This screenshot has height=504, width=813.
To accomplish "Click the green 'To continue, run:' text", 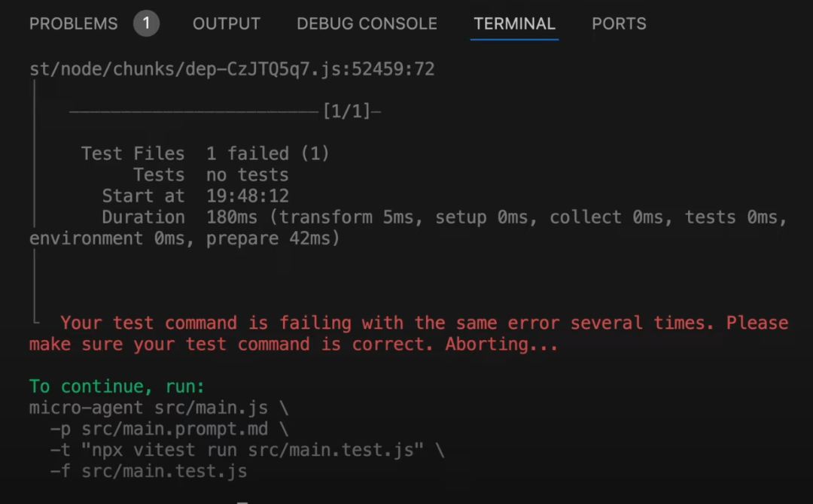I will [117, 387].
